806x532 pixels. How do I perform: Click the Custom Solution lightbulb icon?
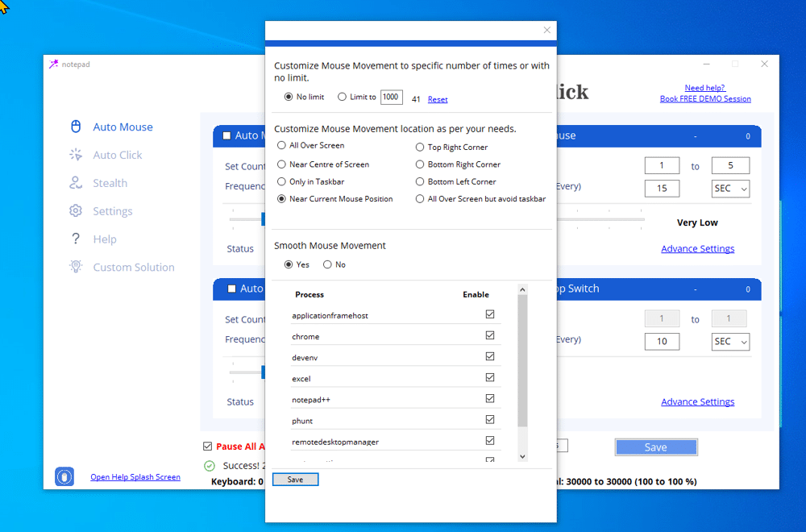pyautogui.click(x=77, y=267)
